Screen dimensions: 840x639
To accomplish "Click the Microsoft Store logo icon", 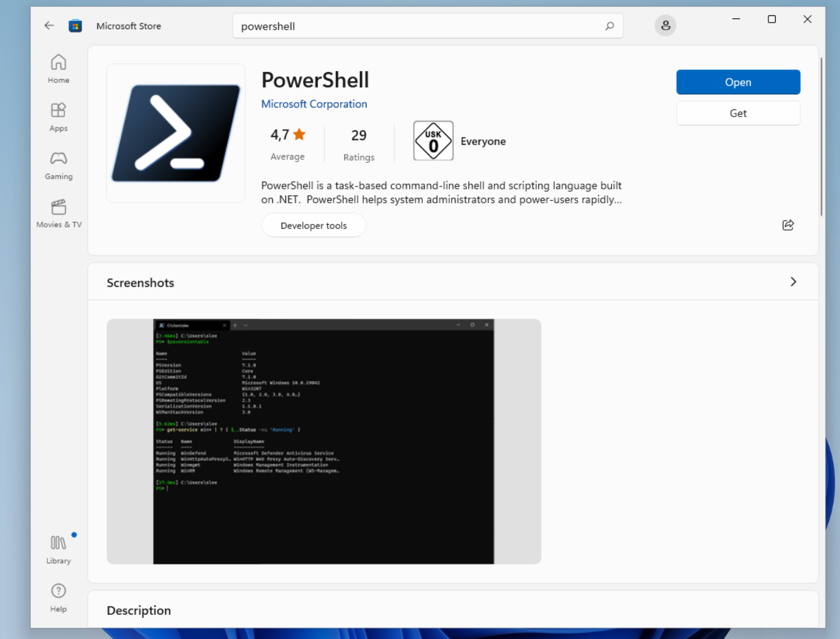I will point(75,26).
